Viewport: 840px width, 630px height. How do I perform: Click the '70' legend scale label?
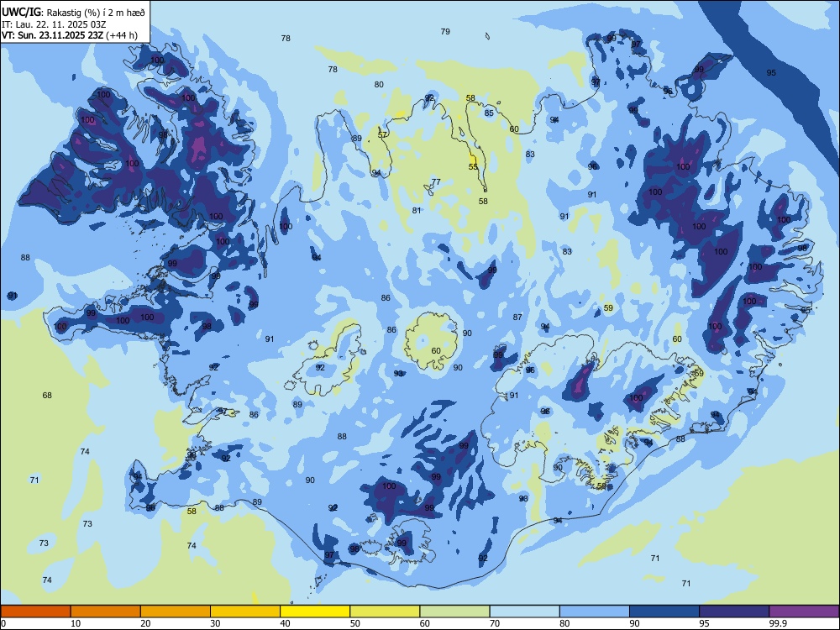click(x=495, y=623)
